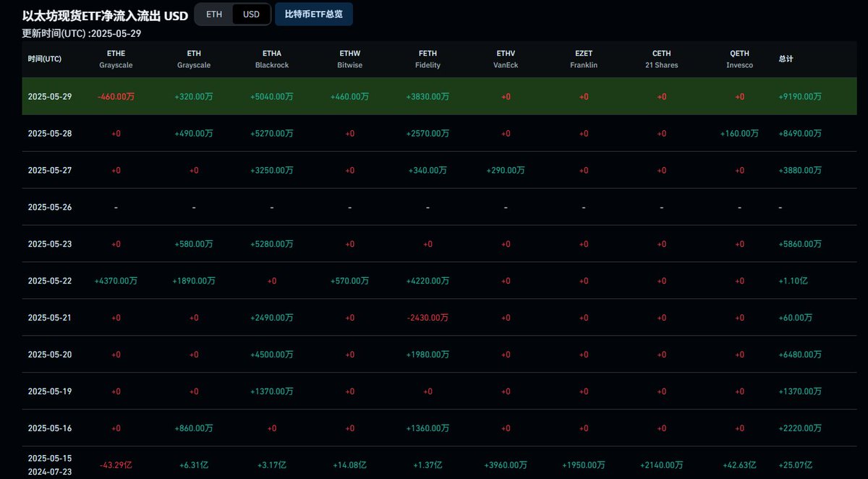
Task: Click the ETHV VanEck column header
Action: click(x=506, y=59)
